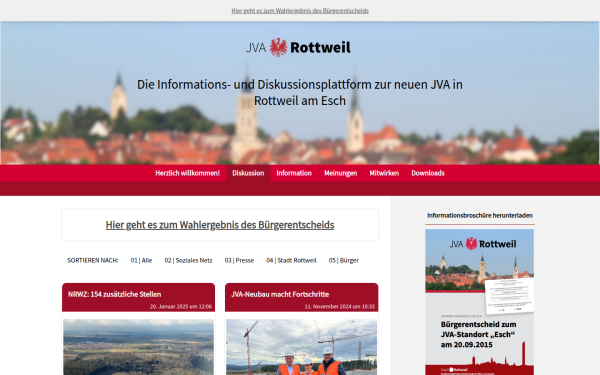Go to the Information menu item
The width and height of the screenshot is (600, 375).
[x=294, y=173]
